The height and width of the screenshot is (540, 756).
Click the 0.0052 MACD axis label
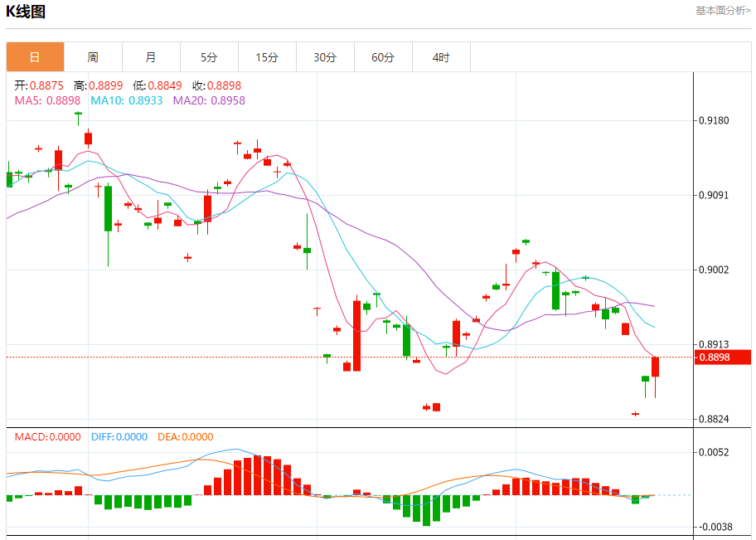[x=714, y=452]
